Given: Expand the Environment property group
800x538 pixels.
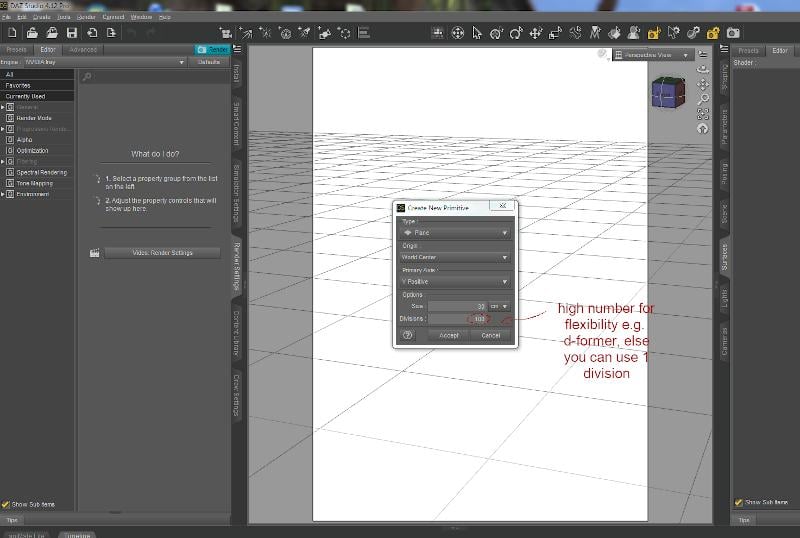Looking at the screenshot, I should [3, 194].
